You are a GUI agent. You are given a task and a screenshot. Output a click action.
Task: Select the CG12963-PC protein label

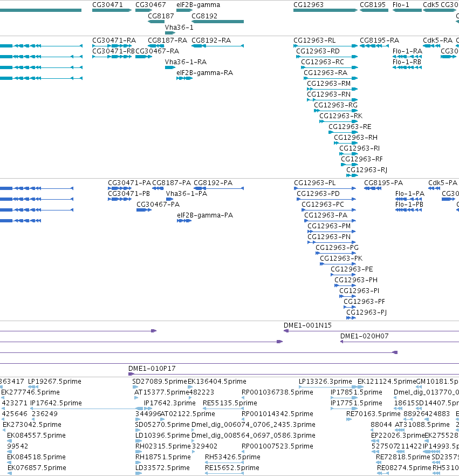(323, 205)
